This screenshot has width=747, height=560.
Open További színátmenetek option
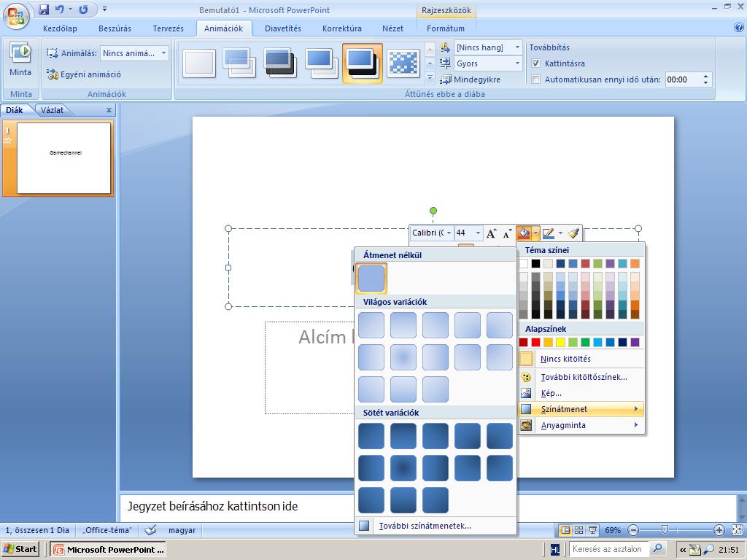(436, 526)
